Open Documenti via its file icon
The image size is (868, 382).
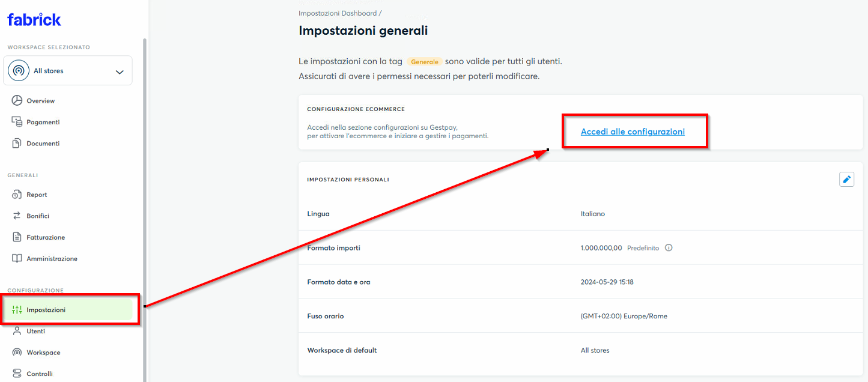pyautogui.click(x=17, y=144)
